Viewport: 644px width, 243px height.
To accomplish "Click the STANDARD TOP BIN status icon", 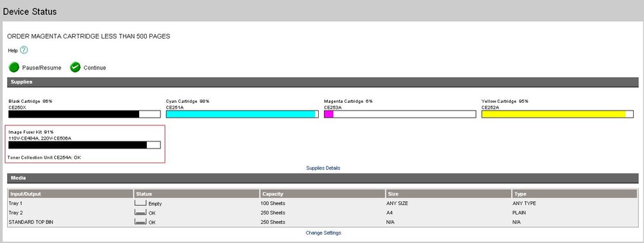I will click(x=140, y=222).
